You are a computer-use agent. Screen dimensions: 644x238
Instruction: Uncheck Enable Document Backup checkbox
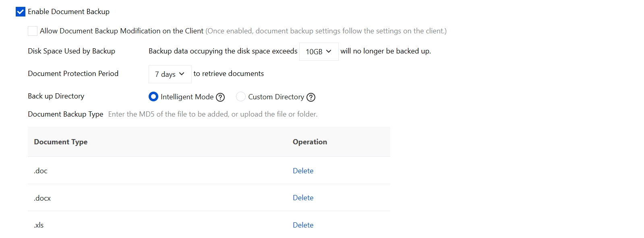[21, 12]
